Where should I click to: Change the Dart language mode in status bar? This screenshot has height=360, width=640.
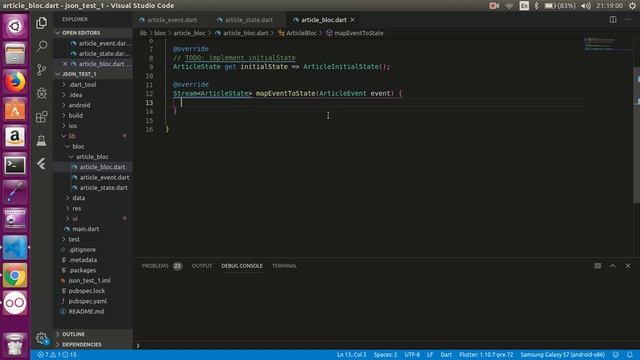pos(446,355)
